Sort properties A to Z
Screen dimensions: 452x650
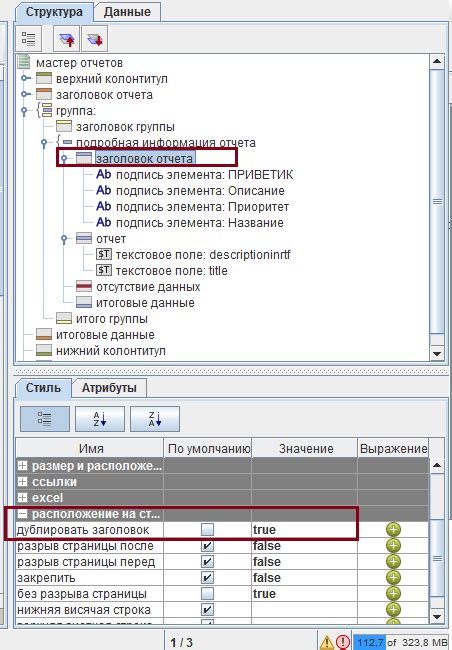pyautogui.click(x=100, y=419)
